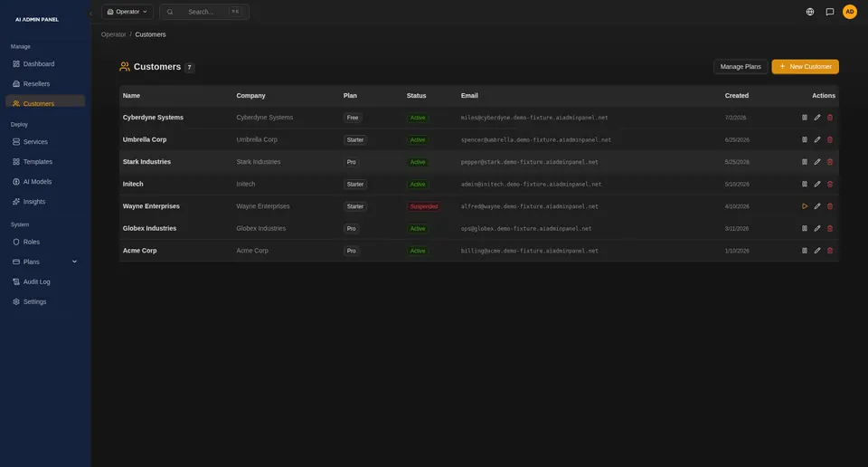Click the customers count badge 7
The image size is (868, 467).
(189, 68)
